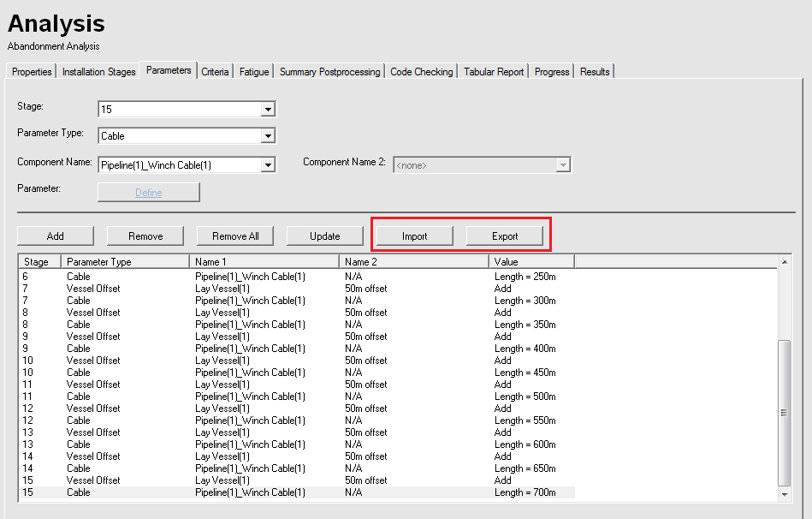This screenshot has width=812, height=519.
Task: Select stage 15 Cable row with Length 700m
Action: pos(257,492)
